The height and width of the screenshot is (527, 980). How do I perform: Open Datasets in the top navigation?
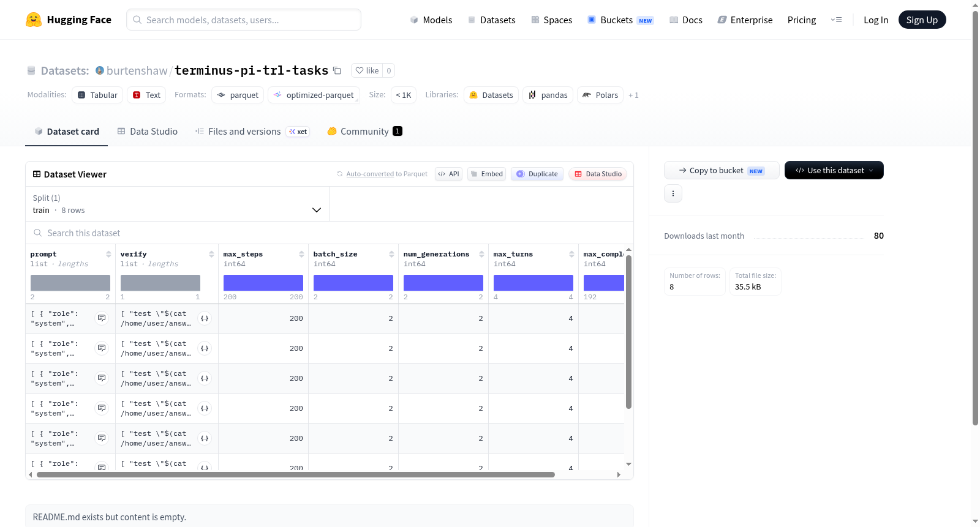point(492,20)
